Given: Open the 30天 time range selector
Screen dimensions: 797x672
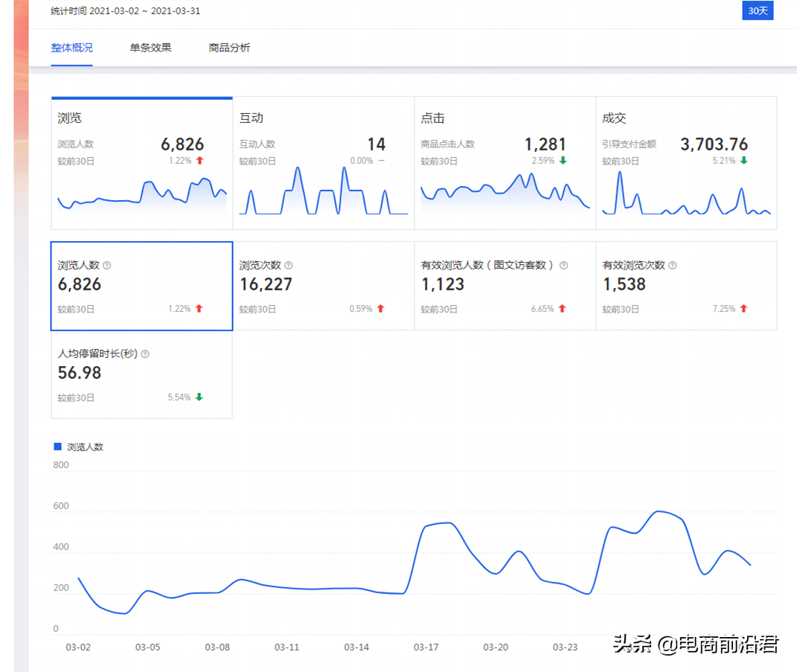Looking at the screenshot, I should [x=757, y=10].
